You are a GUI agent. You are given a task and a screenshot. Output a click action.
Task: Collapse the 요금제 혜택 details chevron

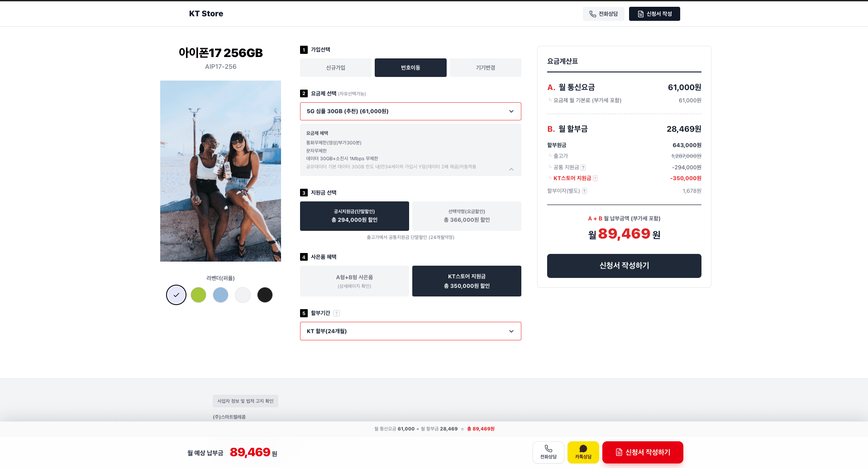coord(511,169)
